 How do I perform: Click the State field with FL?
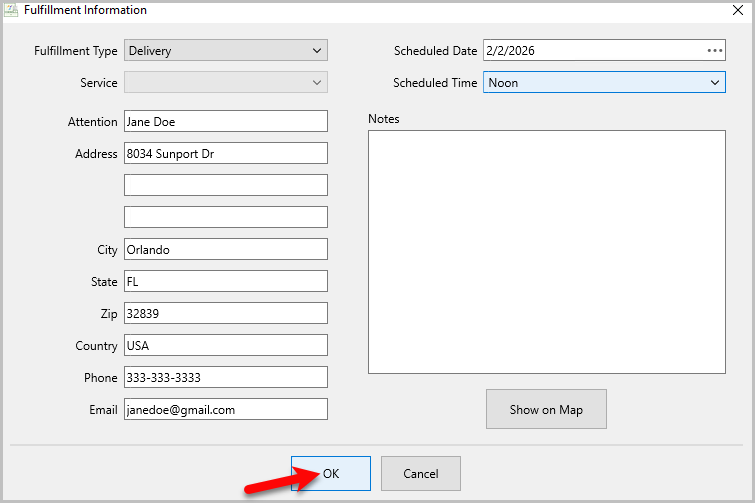coord(226,281)
